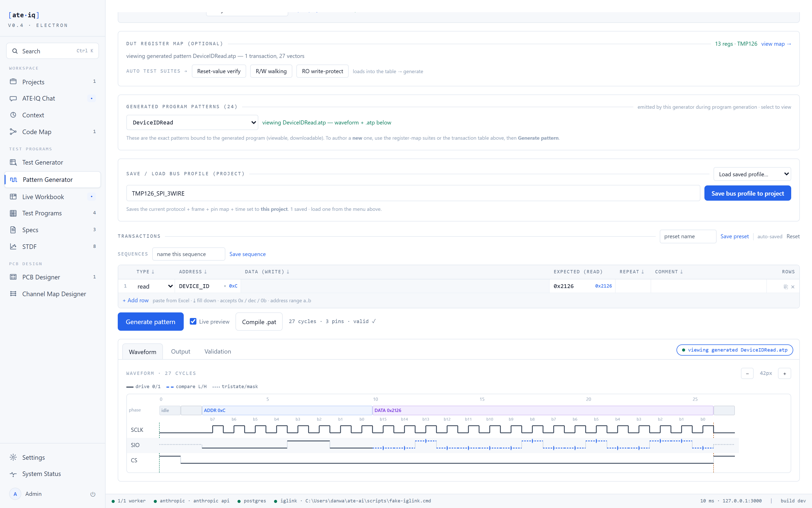The width and height of the screenshot is (812, 508).
Task: Click the ADDR 0xC phase block
Action: point(287,410)
